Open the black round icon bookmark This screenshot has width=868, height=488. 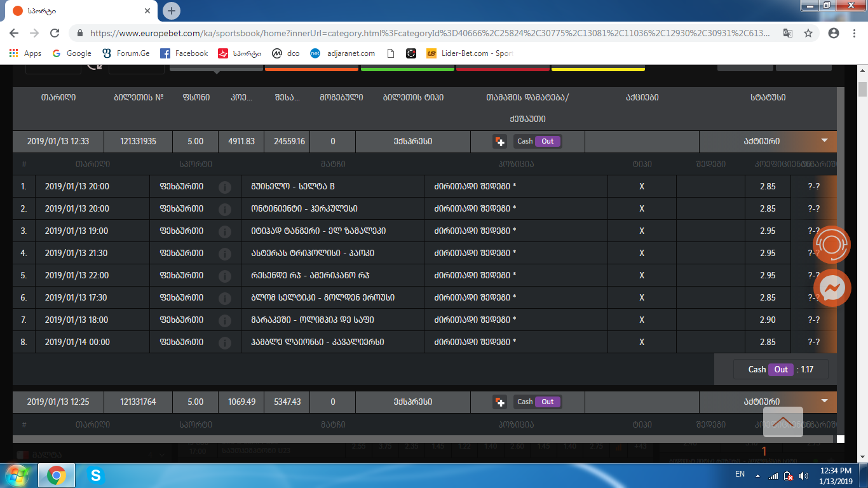point(411,53)
